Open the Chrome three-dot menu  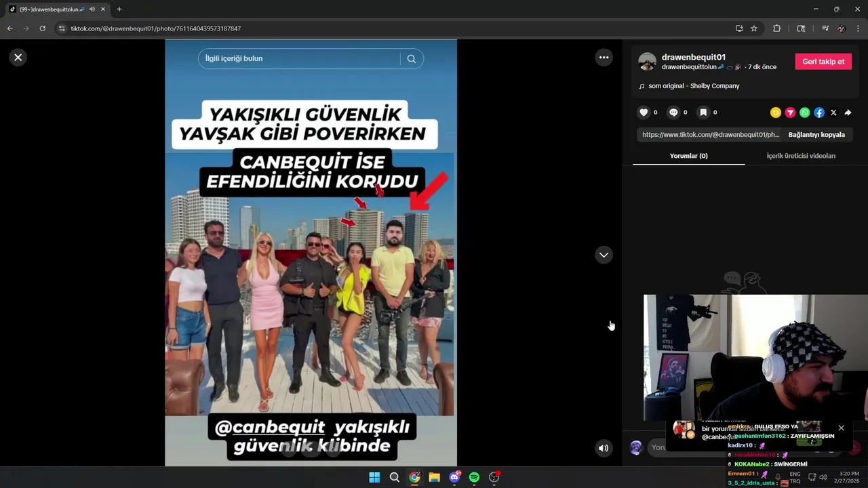pyautogui.click(x=858, y=28)
